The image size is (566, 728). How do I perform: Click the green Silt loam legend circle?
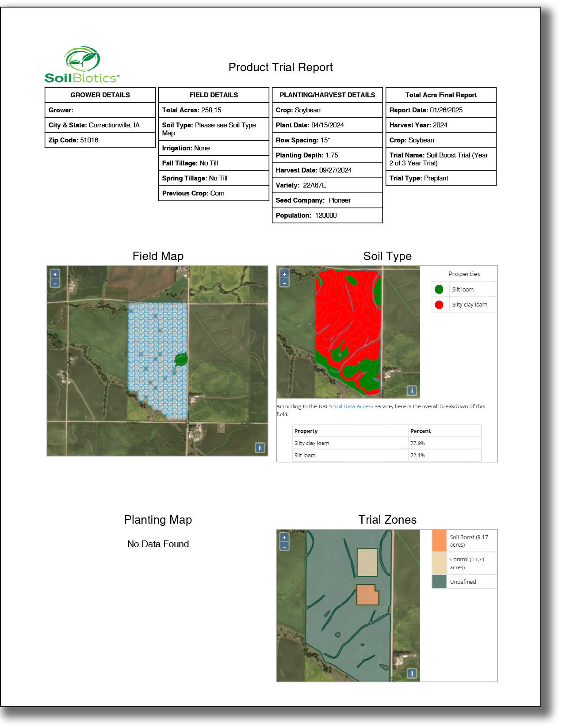coord(439,289)
